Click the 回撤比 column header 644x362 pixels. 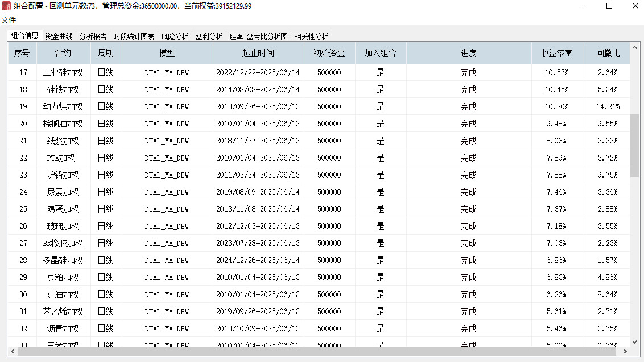coord(607,54)
